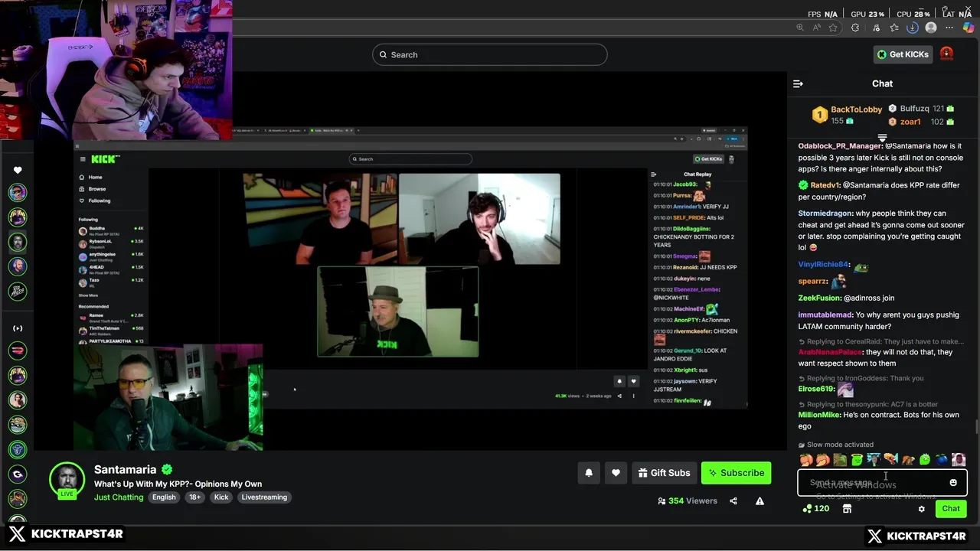Click Santamaria's LIVE profile avatar
The image size is (980, 551).
(67, 481)
